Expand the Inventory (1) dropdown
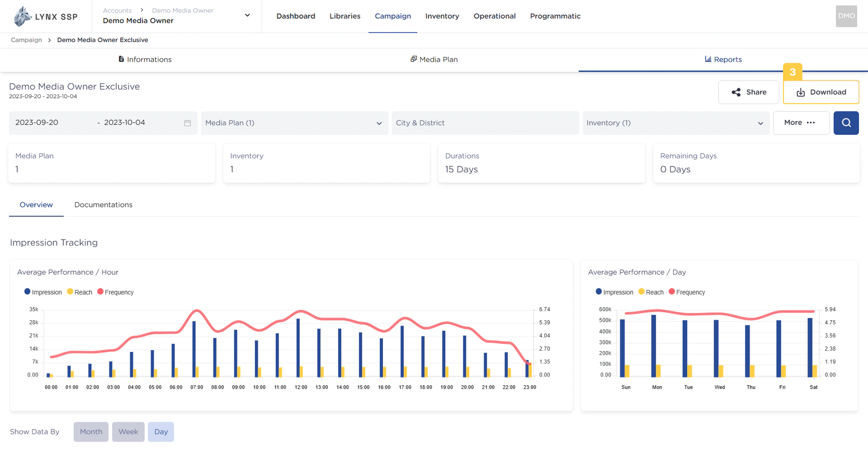868x451 pixels. point(759,123)
